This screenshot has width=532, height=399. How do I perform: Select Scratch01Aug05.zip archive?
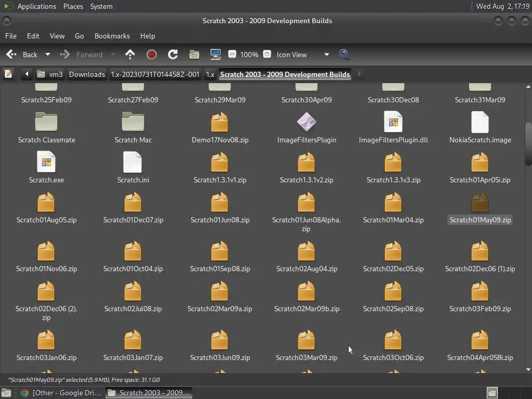pos(46,208)
